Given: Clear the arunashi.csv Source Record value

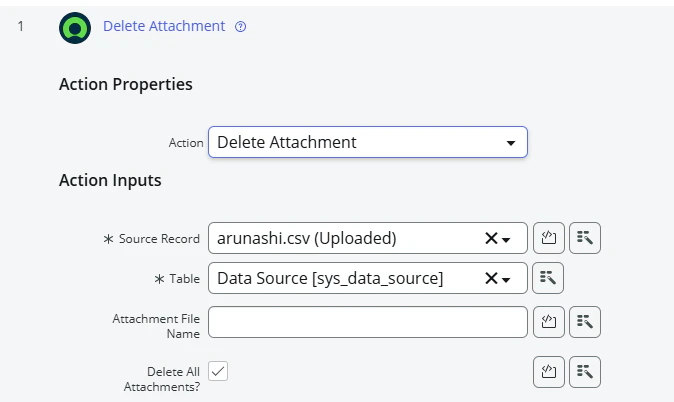Looking at the screenshot, I should click(x=491, y=238).
